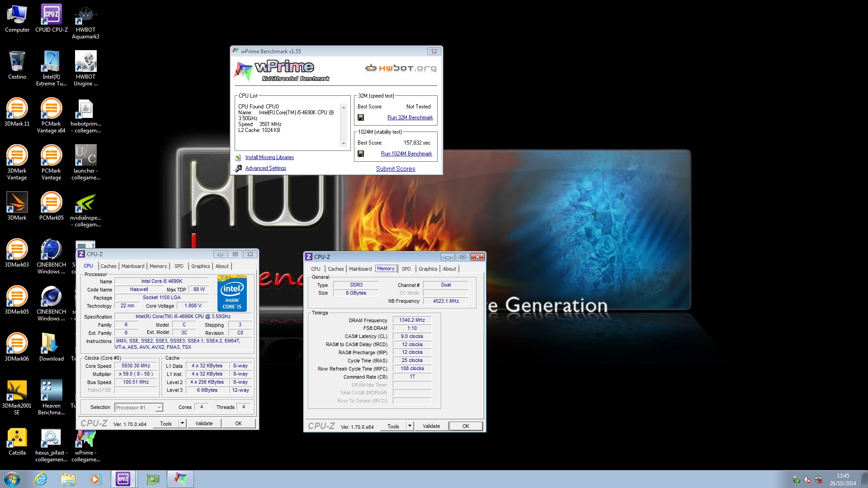The height and width of the screenshot is (488, 868).
Task: Open SPD tab in left CPU-Z window
Action: pos(179,266)
